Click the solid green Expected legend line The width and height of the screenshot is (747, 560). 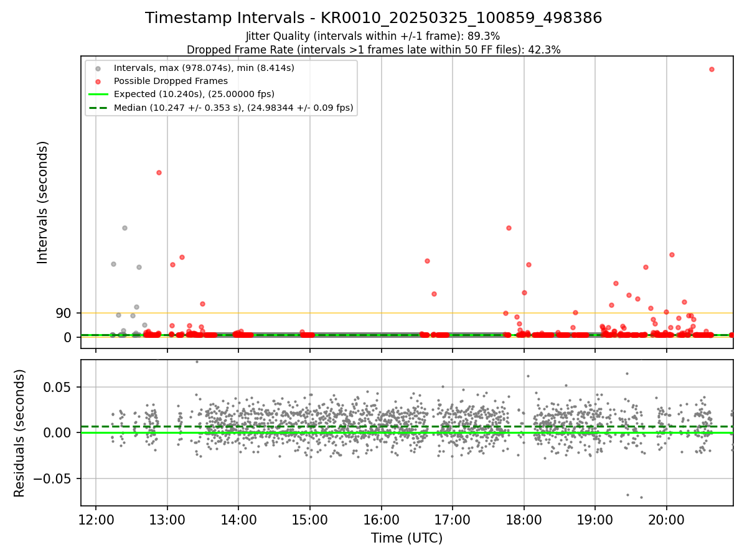[97, 95]
